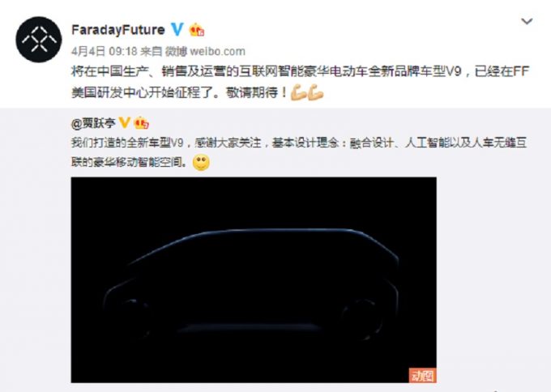551x392 pixels.
Task: Click the blue V verification badge
Action: click(177, 29)
